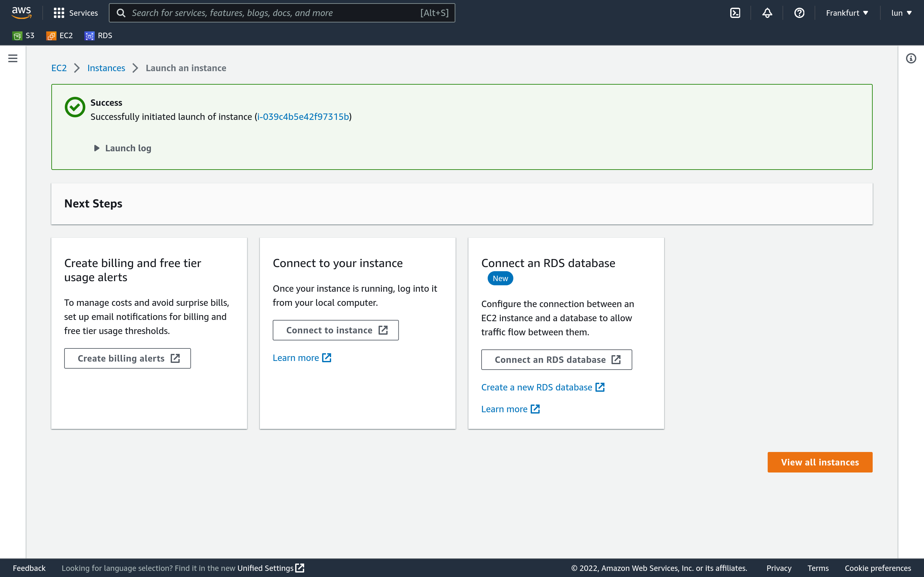Click the info circle icon on right
Screen dimensions: 924x577
coord(911,58)
